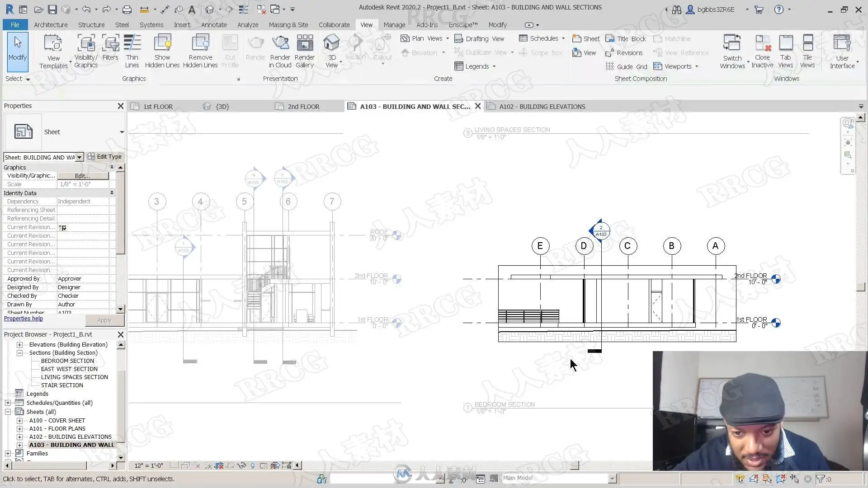
Task: Click Switch Windows button
Action: click(732, 52)
